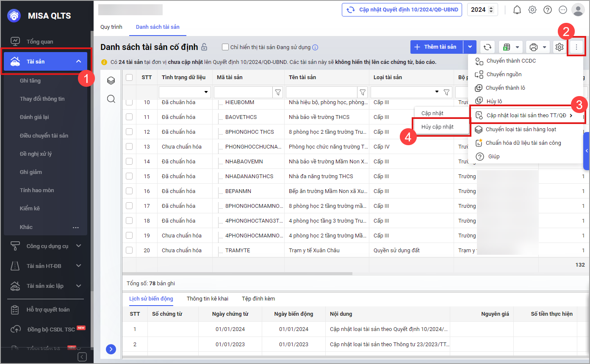Click the three-dot more options button
Screen dimensions: 590x364
click(576, 47)
